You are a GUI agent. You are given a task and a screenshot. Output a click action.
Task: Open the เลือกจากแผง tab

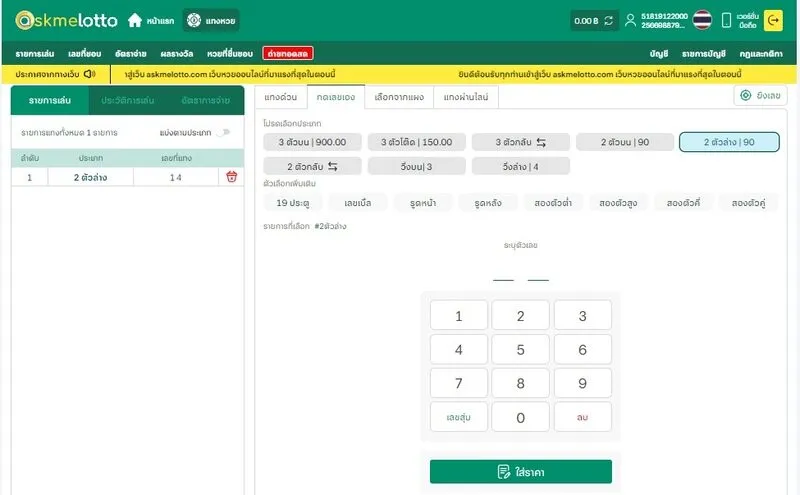pyautogui.click(x=398, y=97)
